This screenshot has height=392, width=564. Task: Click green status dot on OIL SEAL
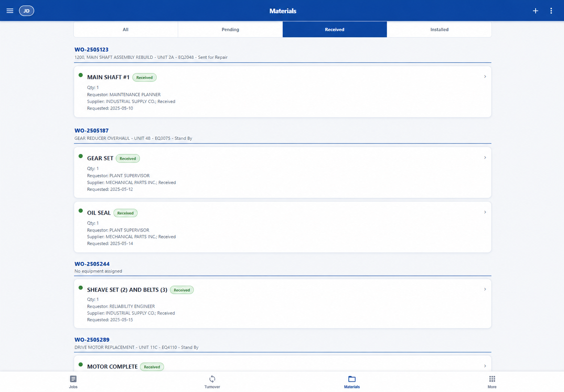[x=81, y=211]
